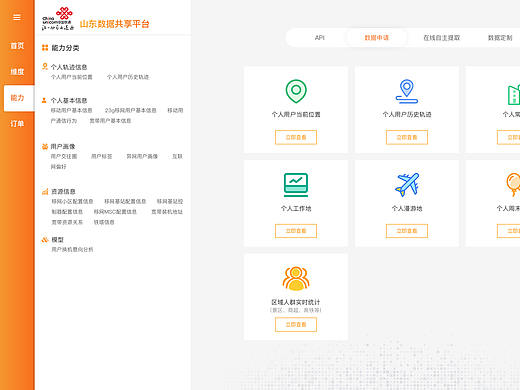Open 宽带装机地址 link
Viewport: 520px width, 390px height.
point(167,212)
